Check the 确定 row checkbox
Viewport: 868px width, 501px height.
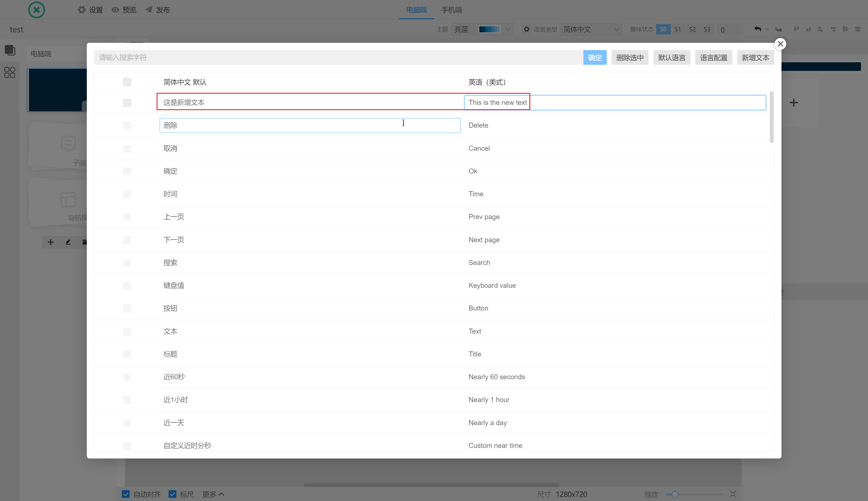tap(127, 171)
